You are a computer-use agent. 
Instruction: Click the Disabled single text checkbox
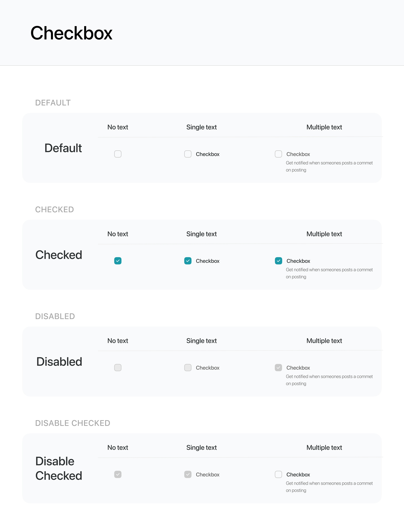(x=188, y=368)
